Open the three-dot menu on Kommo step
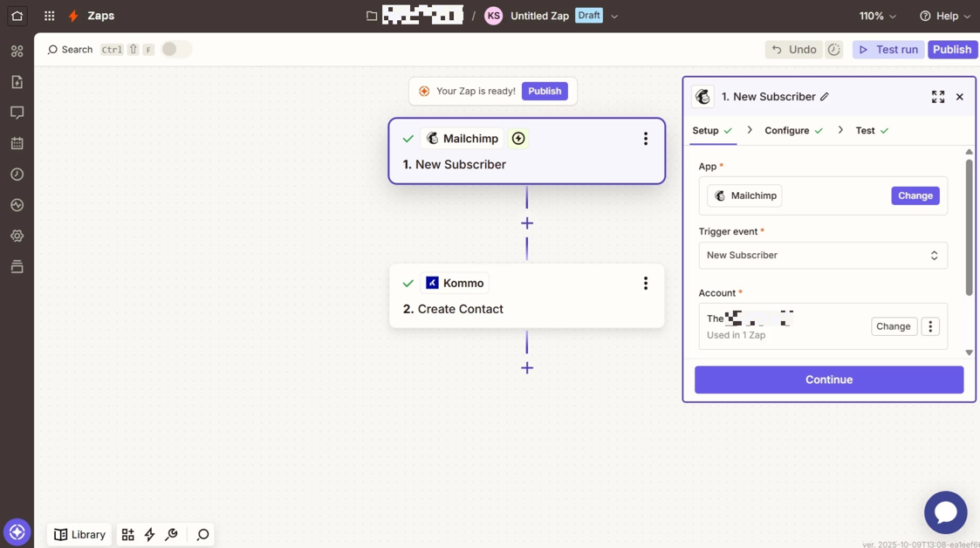Viewport: 980px width, 548px height. coord(645,284)
